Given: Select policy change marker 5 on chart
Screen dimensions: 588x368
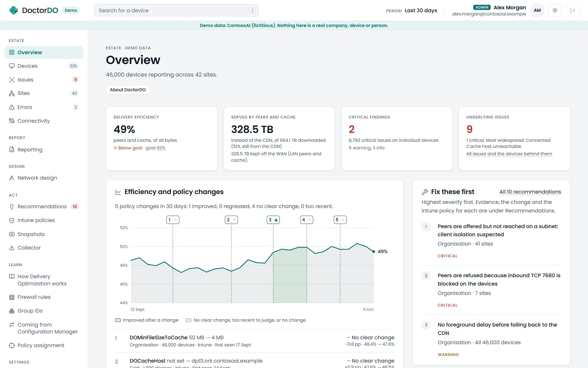Looking at the screenshot, I should (340, 220).
